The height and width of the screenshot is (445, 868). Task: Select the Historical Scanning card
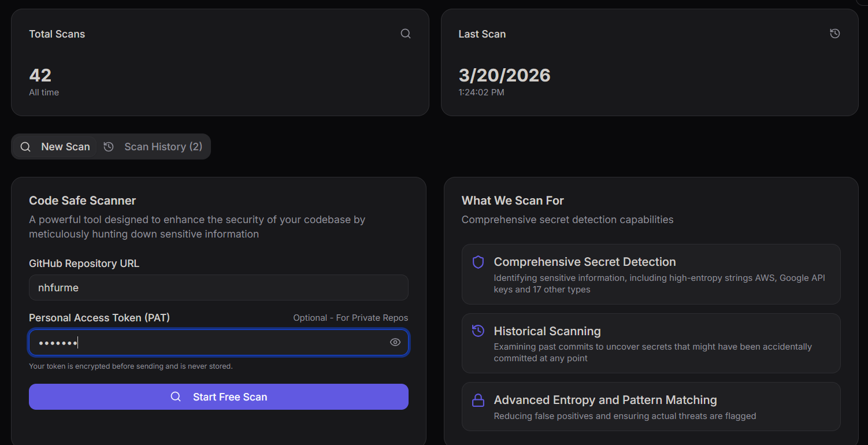[651, 343]
